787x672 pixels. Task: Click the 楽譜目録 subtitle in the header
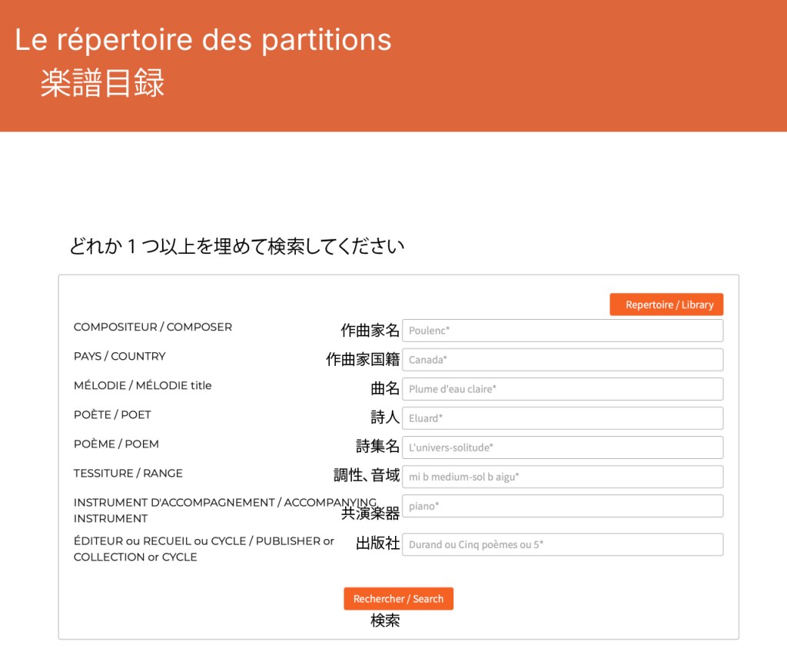pos(102,84)
